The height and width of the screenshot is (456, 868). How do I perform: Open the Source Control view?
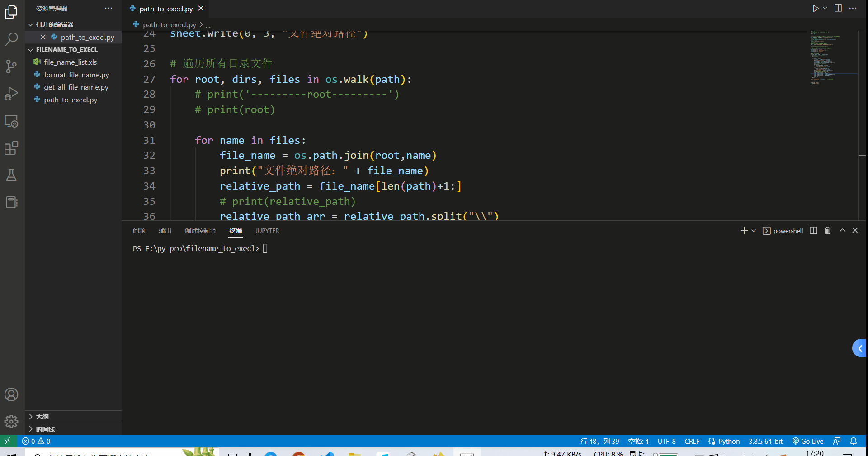click(x=11, y=66)
